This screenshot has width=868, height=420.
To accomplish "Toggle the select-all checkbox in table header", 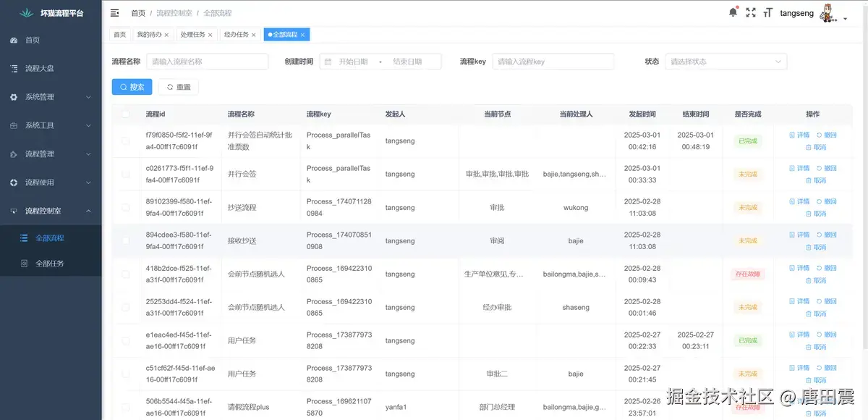I will click(126, 114).
